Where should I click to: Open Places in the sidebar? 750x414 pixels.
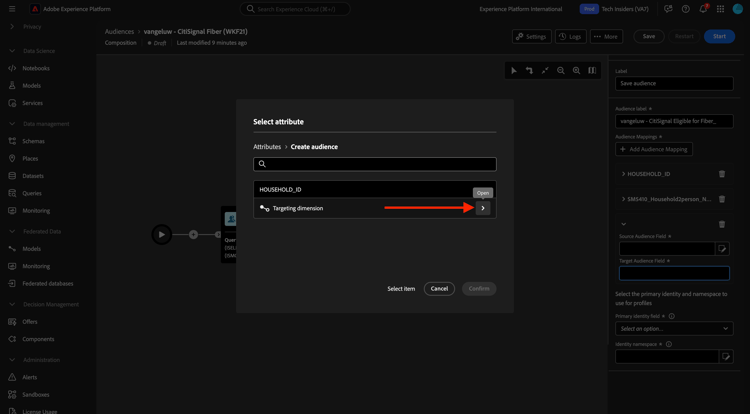(x=30, y=158)
